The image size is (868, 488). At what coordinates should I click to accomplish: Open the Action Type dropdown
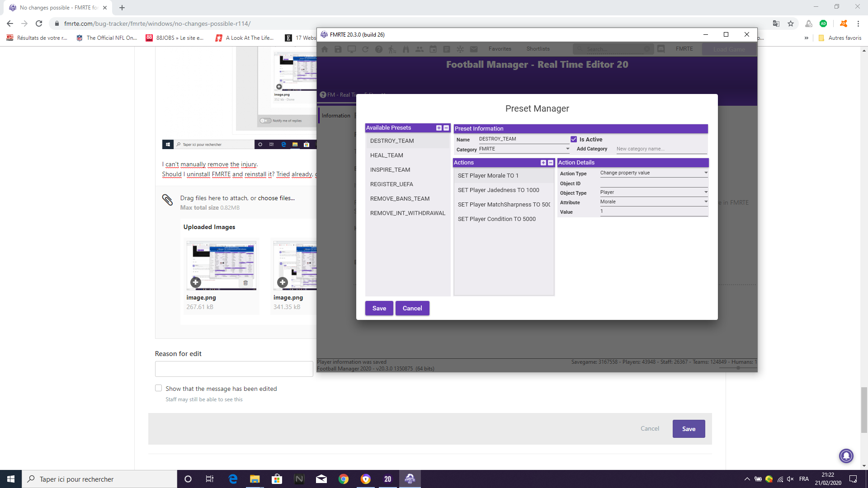point(654,173)
